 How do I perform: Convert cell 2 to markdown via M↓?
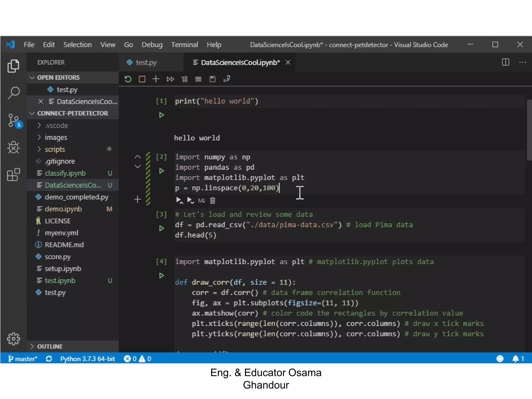pos(201,201)
